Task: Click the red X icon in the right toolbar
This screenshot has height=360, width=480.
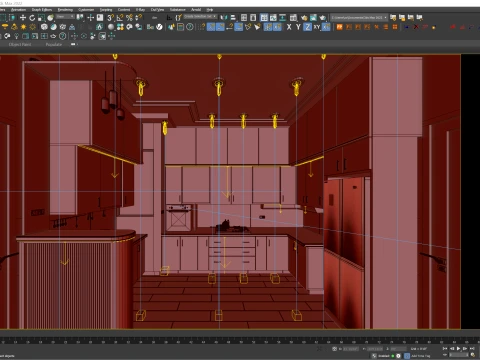Action: (x=416, y=27)
